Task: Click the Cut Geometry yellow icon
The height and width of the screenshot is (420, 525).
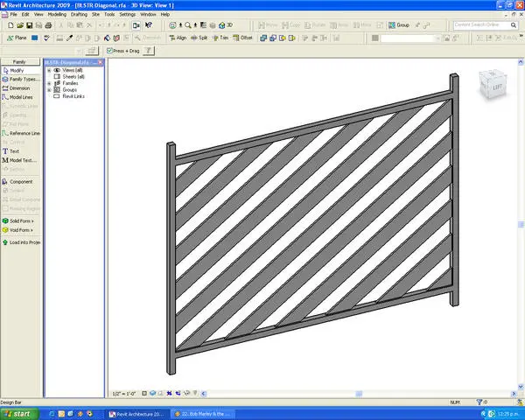Action: (283, 38)
